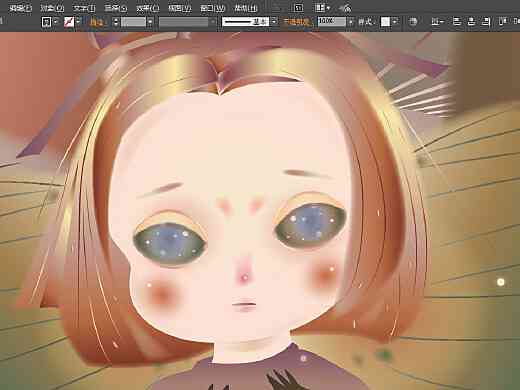520x390 pixels.
Task: Open the 文字(T) menu
Action: pyautogui.click(x=84, y=8)
